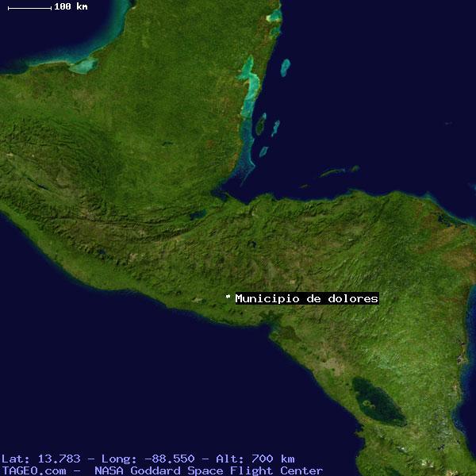Screen dimensions: 476x476
Task: Click the 100 km scale bar text
Action: tap(71, 6)
